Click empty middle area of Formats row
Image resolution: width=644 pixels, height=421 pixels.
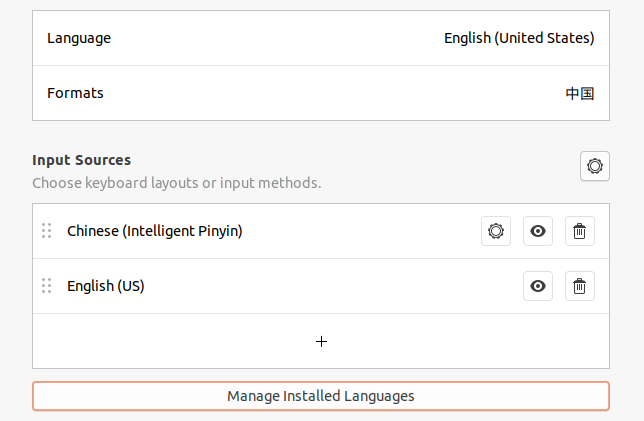click(x=320, y=93)
